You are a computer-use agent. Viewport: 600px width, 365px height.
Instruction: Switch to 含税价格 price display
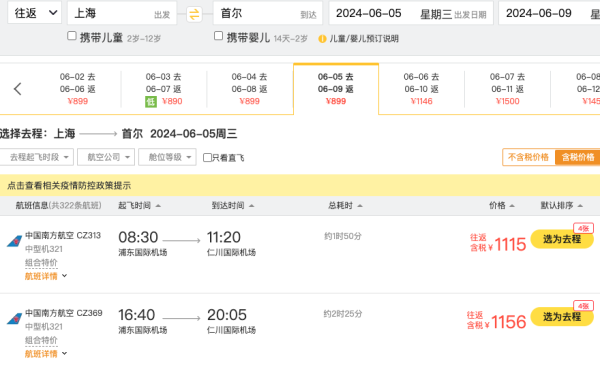tap(578, 157)
